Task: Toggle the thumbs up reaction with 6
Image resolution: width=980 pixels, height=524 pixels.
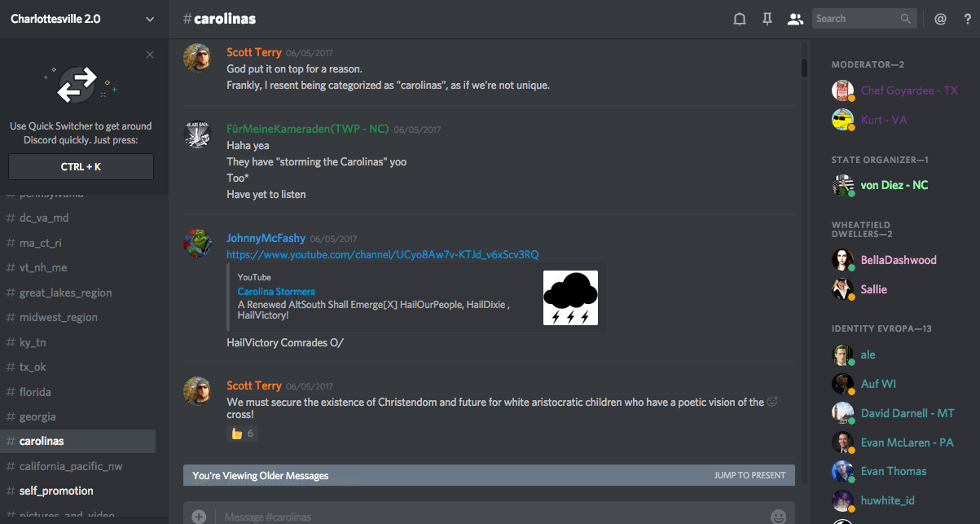Action: pyautogui.click(x=242, y=434)
